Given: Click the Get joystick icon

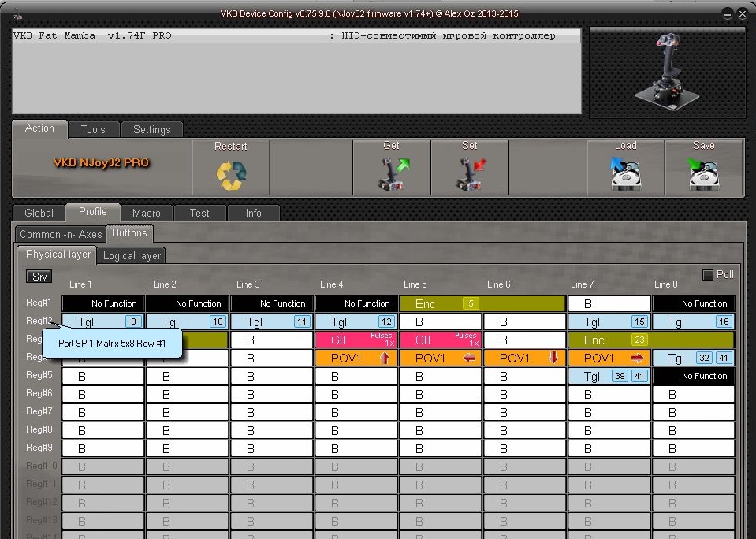Looking at the screenshot, I should (x=393, y=174).
